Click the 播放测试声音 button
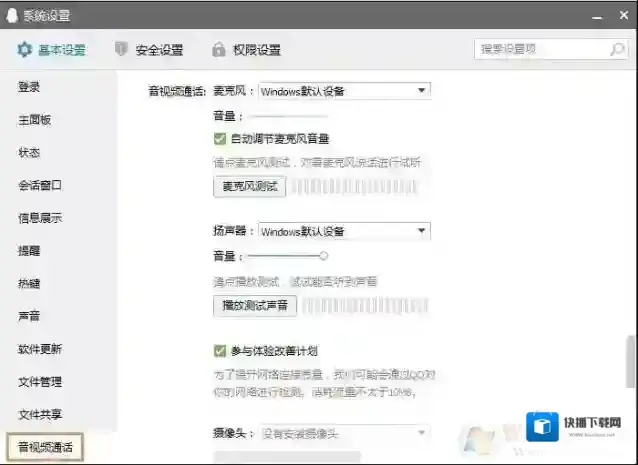 tap(254, 306)
